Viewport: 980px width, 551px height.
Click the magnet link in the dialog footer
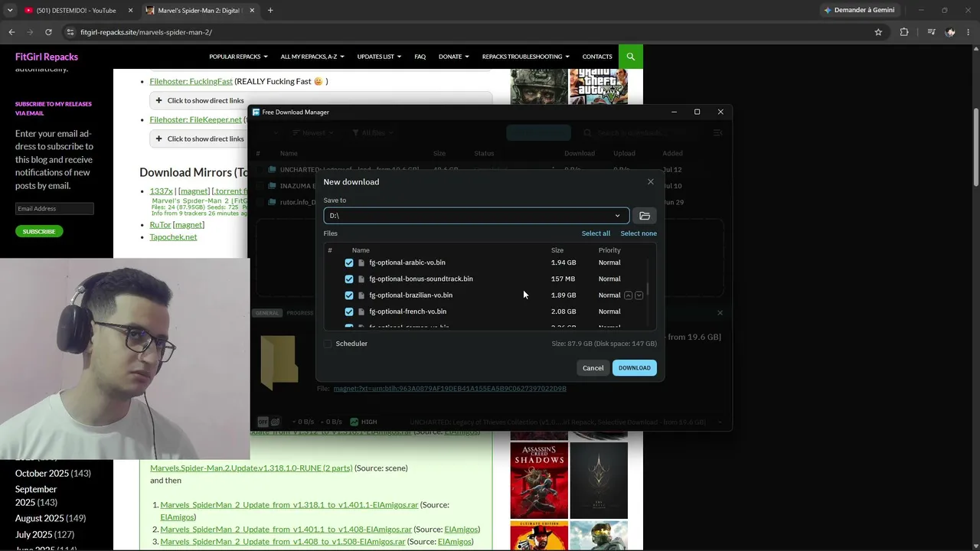pos(450,389)
